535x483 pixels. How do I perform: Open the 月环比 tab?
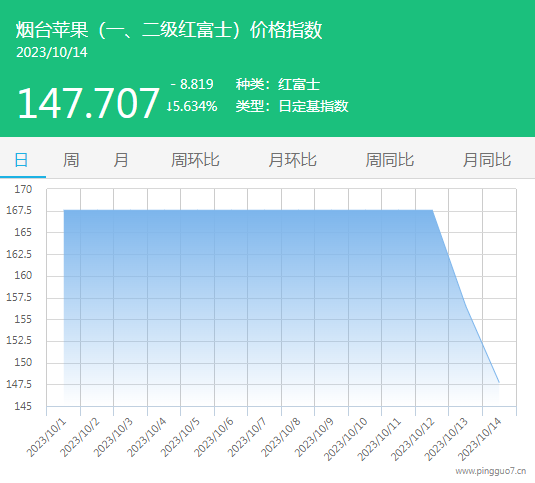click(x=292, y=160)
